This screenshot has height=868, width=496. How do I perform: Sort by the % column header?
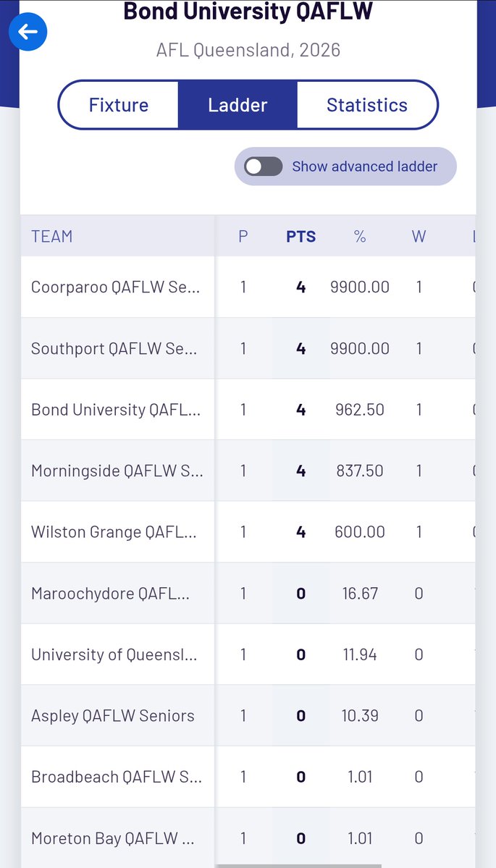point(360,237)
